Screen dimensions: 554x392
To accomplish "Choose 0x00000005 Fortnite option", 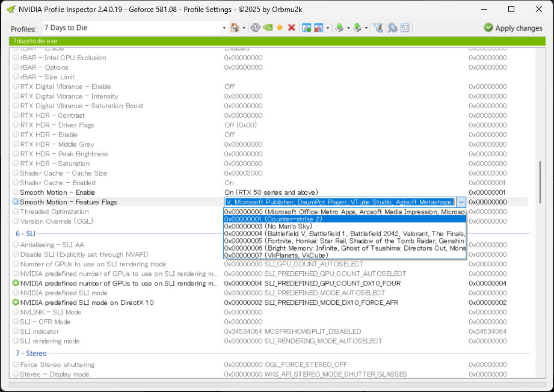I will point(345,241).
